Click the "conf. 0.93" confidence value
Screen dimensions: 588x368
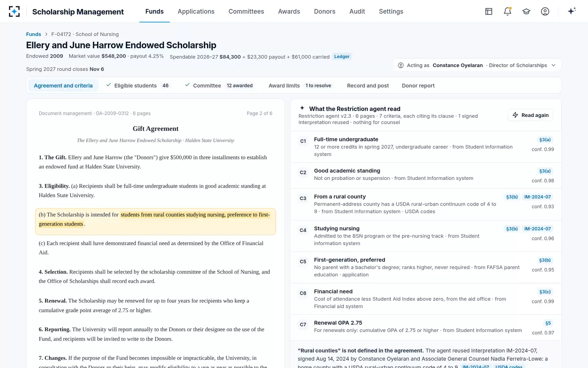pyautogui.click(x=543, y=206)
